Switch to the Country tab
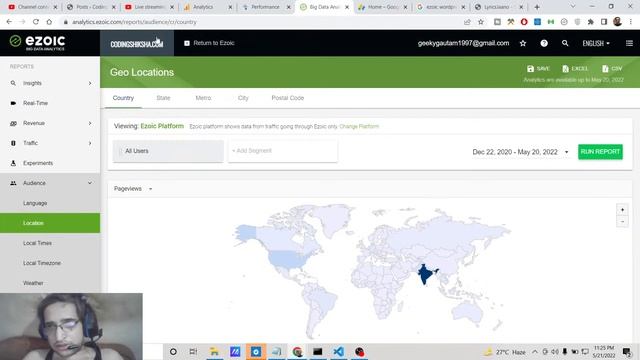This screenshot has width=640, height=360. click(123, 98)
